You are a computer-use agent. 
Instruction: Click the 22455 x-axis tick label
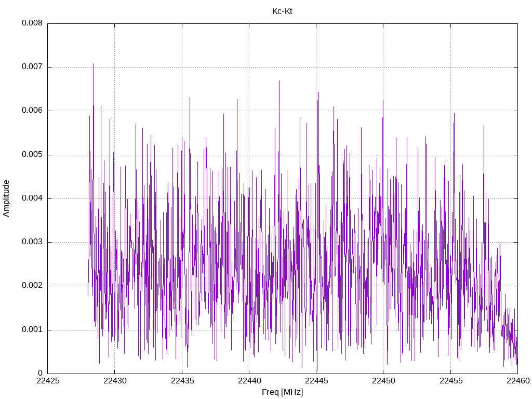click(x=450, y=381)
